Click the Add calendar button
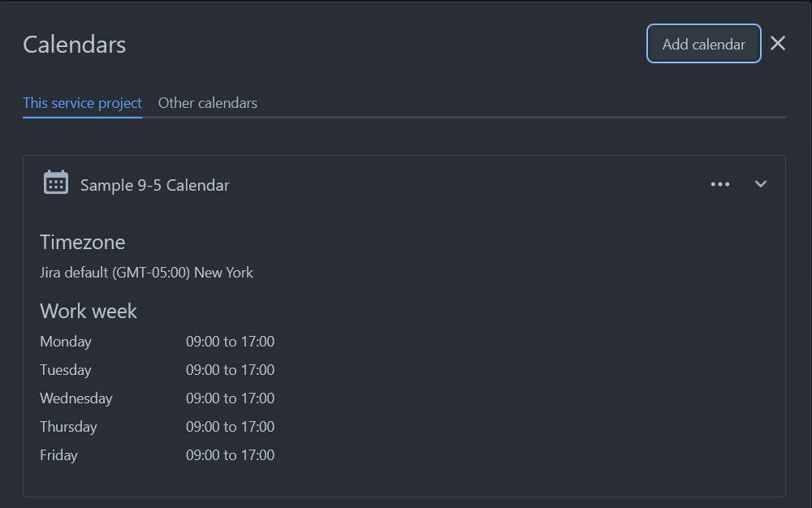The width and height of the screenshot is (812, 508). tap(703, 44)
